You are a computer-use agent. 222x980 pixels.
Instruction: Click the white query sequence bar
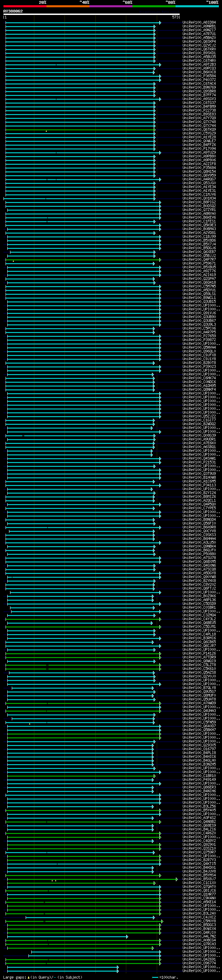(92, 15)
